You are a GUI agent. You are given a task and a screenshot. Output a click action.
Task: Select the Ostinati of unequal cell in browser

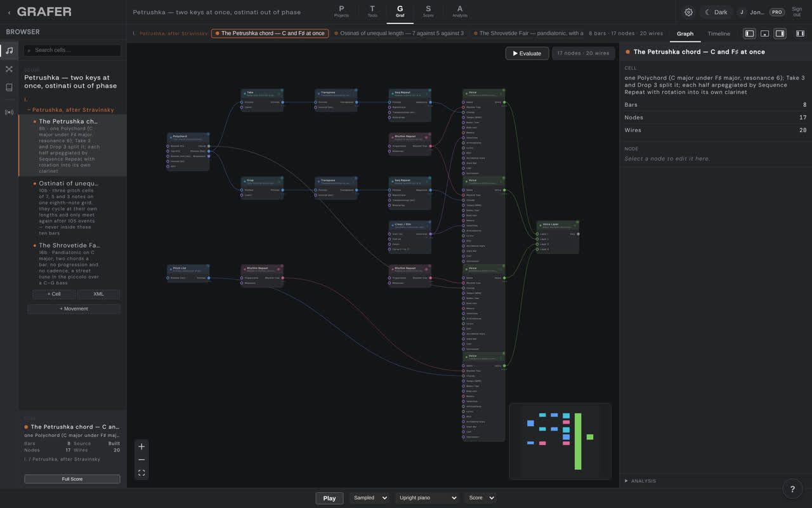click(72, 208)
